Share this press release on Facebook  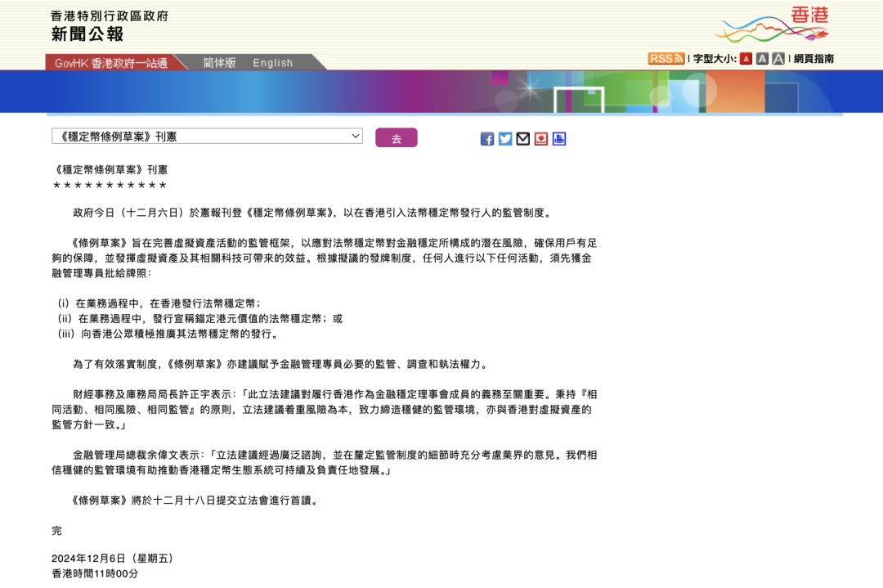point(487,139)
